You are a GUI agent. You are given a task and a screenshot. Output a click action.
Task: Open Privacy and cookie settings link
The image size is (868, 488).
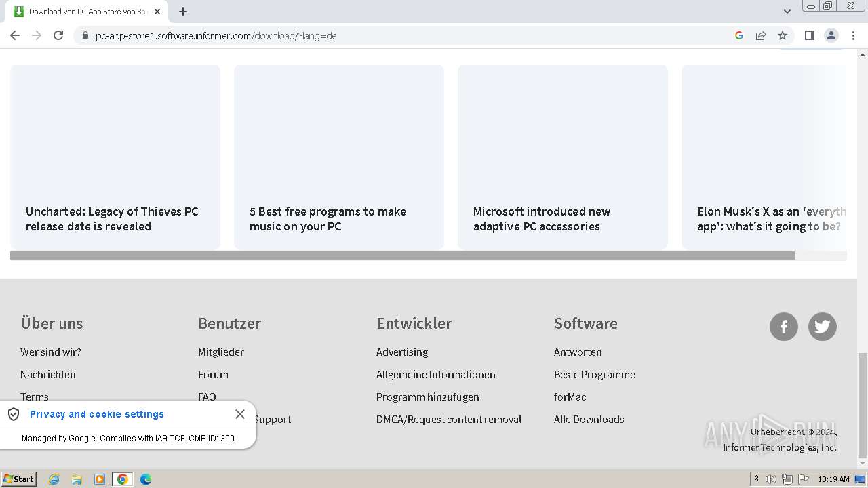(97, 414)
